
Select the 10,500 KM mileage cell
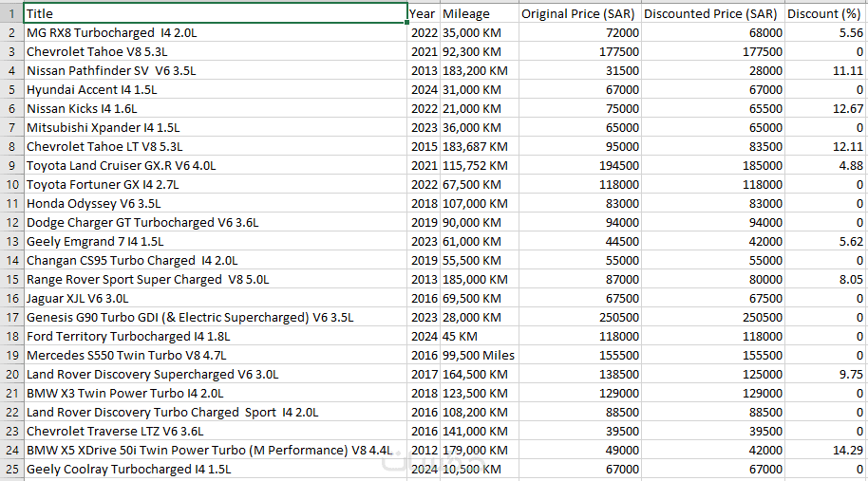tap(480, 470)
